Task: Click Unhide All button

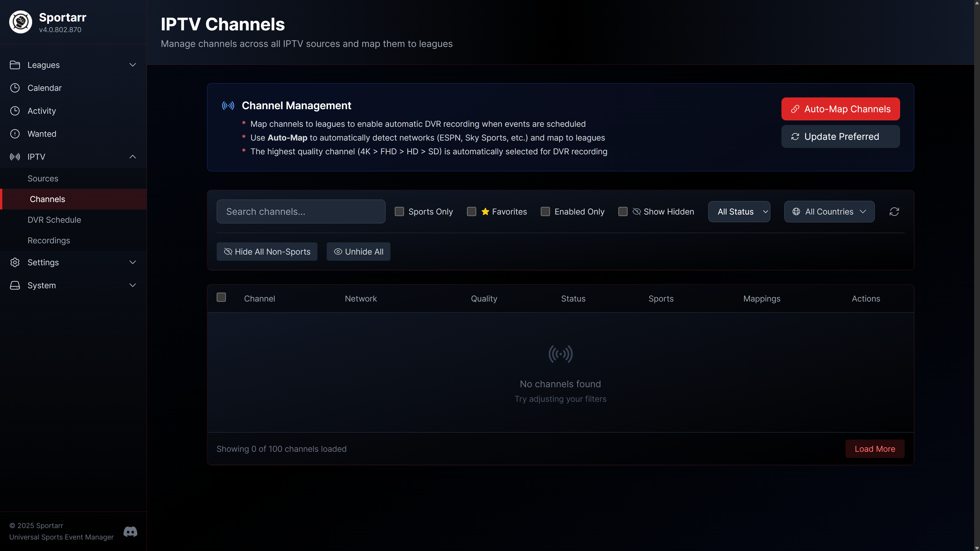Action: 358,252
